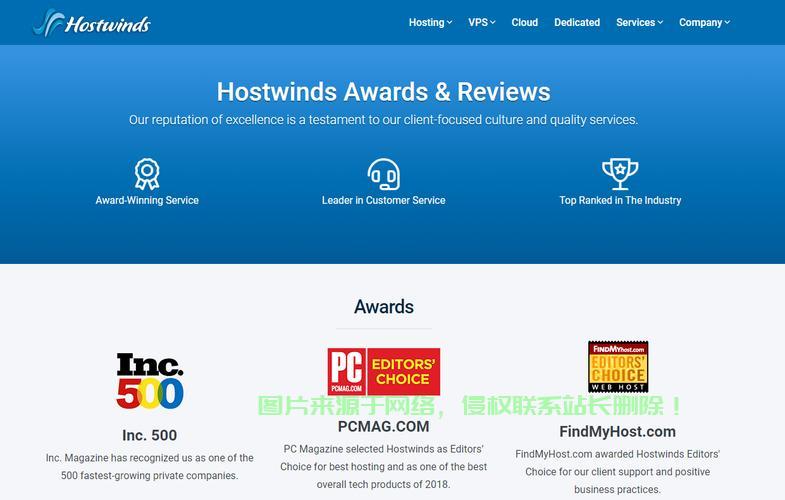Open the Dedicated menu item
785x500 pixels.
pyautogui.click(x=577, y=22)
